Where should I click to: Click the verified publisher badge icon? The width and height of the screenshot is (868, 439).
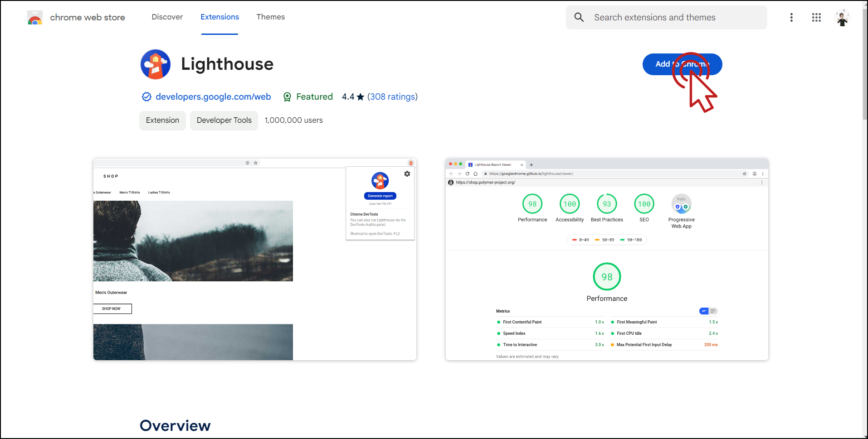[146, 96]
